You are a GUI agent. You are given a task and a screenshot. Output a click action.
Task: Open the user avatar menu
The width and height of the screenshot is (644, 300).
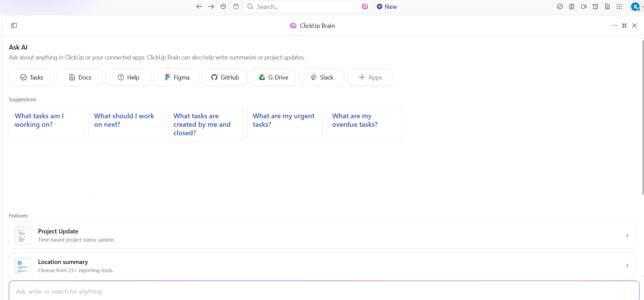pyautogui.click(x=636, y=6)
